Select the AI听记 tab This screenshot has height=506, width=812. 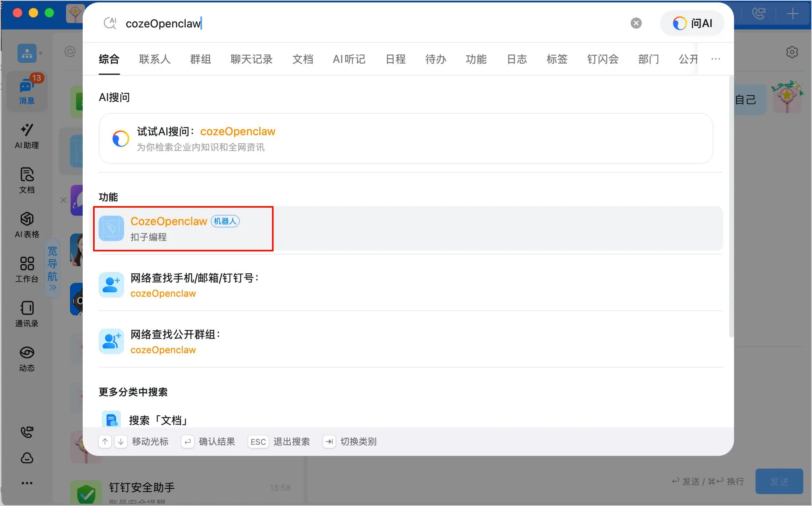[349, 59]
